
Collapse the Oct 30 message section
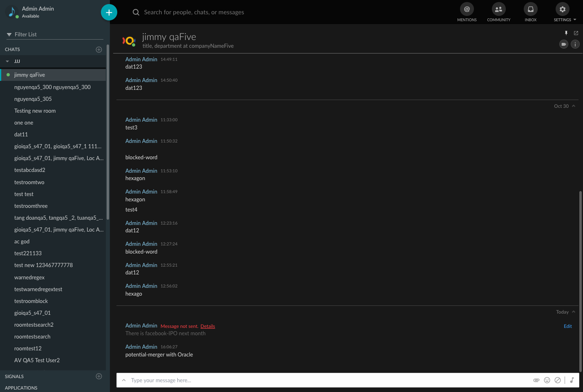tap(574, 106)
